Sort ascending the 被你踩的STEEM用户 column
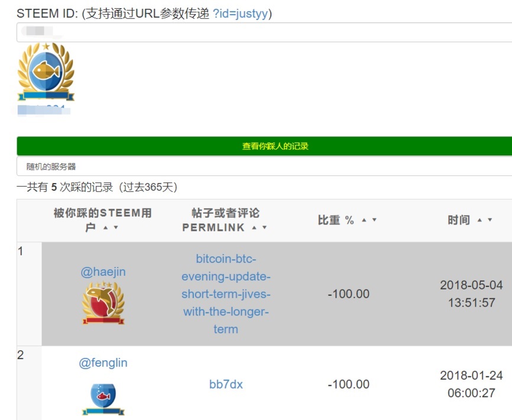 click(x=105, y=228)
